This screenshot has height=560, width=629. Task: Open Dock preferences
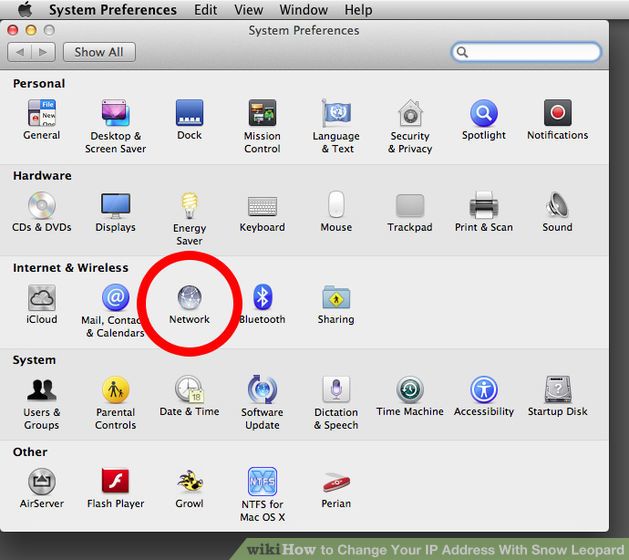[189, 120]
